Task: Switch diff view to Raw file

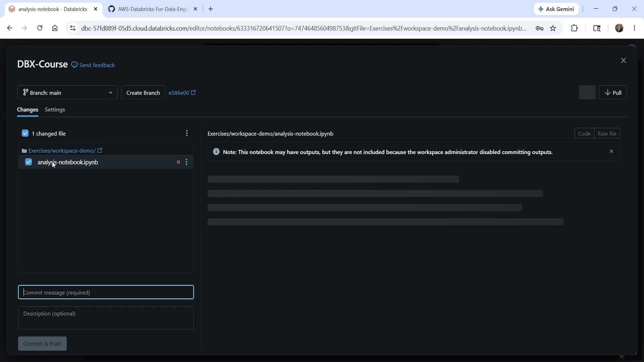Action: tap(607, 133)
